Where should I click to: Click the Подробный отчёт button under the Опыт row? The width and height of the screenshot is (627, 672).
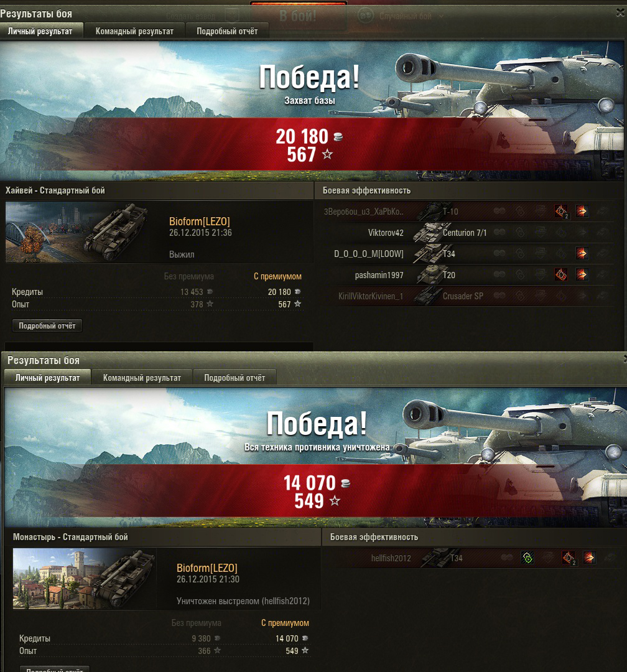47,325
